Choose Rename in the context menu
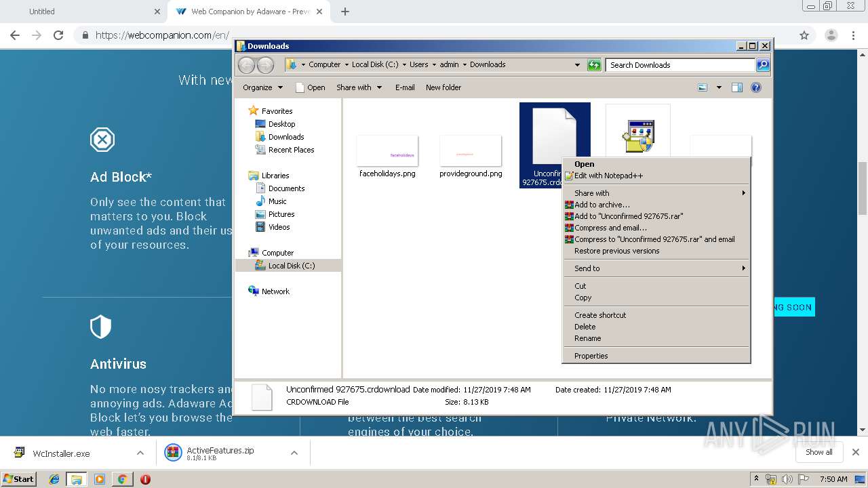 656,338
